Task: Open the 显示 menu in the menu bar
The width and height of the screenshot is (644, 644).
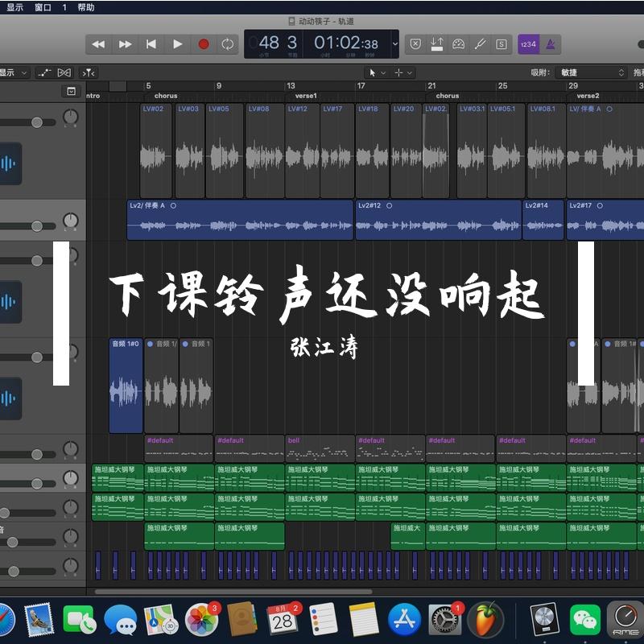Action: 14,7
